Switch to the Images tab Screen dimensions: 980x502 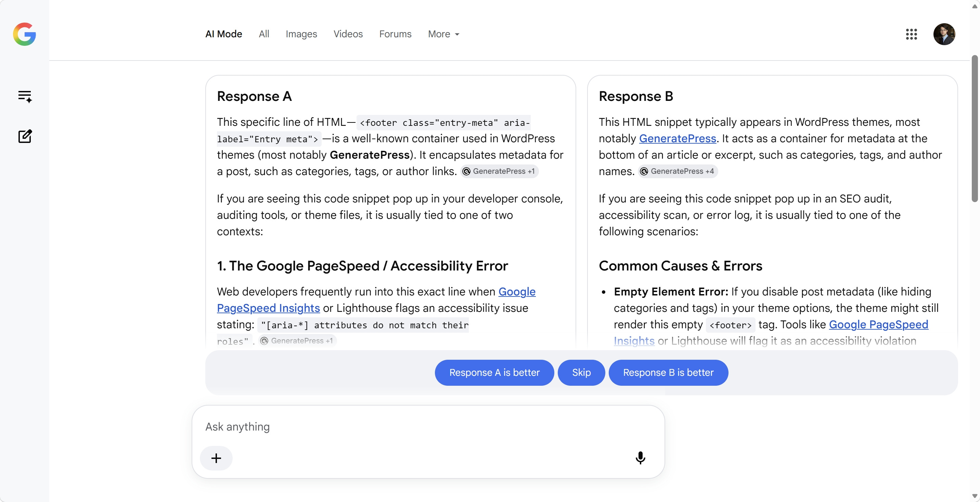tap(301, 34)
